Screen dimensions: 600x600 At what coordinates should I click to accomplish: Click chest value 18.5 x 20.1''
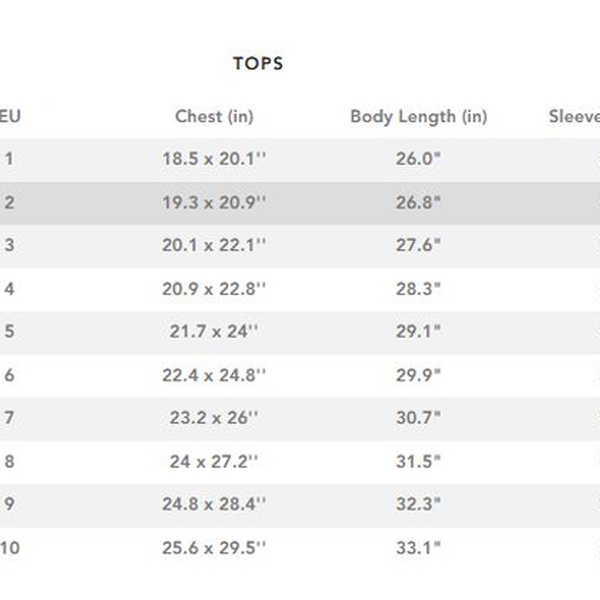[214, 158]
